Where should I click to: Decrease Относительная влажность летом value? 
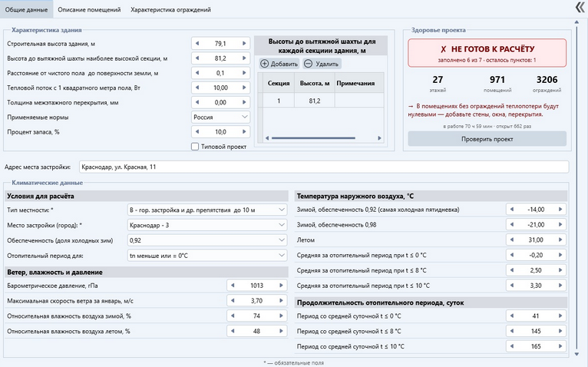233,331
